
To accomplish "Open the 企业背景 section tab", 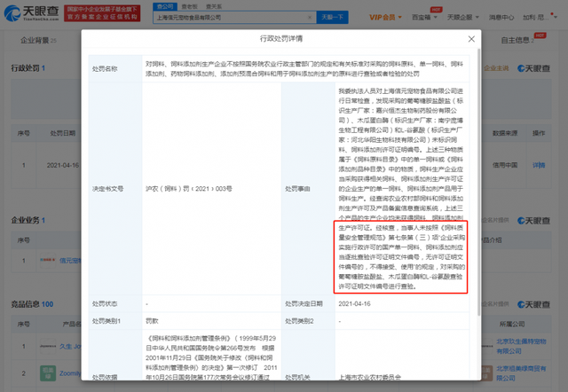I will tap(38, 40).
